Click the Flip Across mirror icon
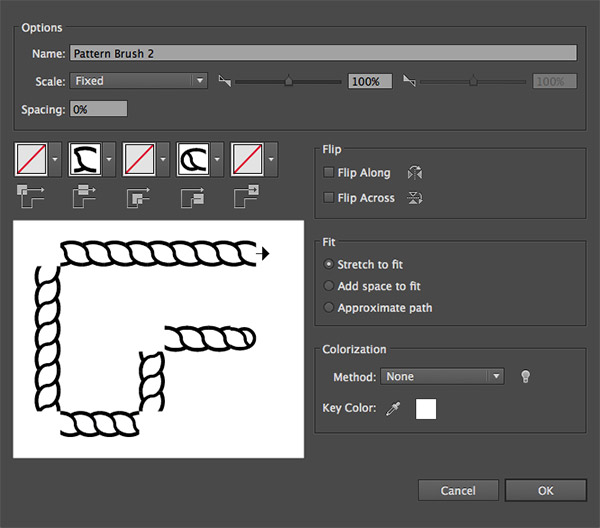 pos(415,198)
